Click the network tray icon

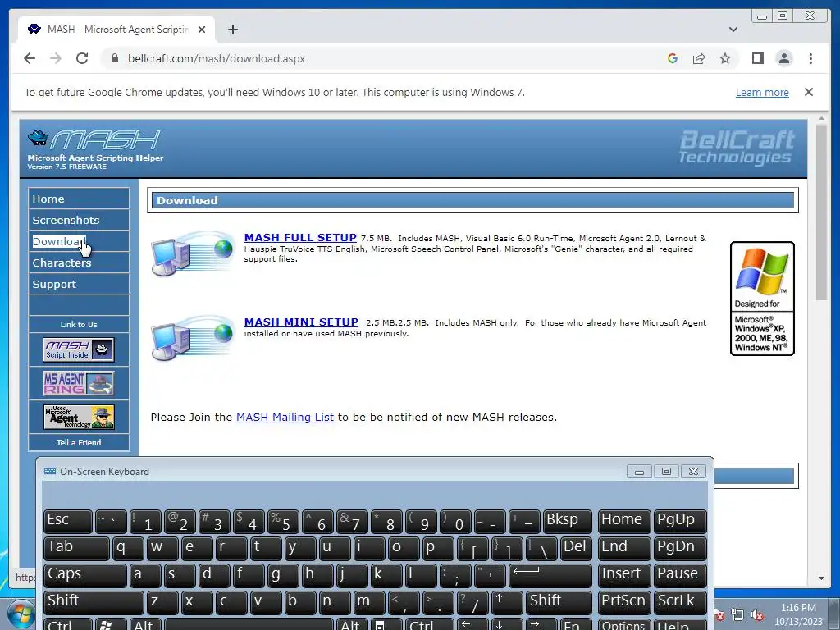(737, 615)
